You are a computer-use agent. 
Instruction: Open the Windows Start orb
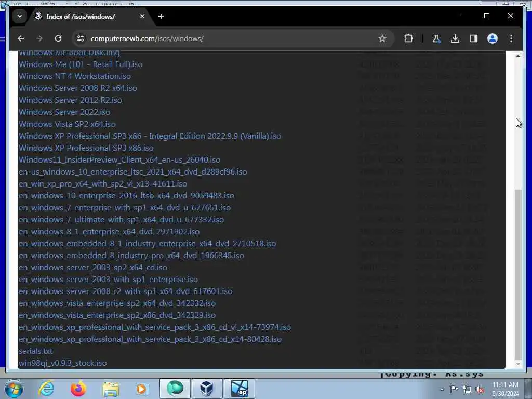[x=14, y=389]
